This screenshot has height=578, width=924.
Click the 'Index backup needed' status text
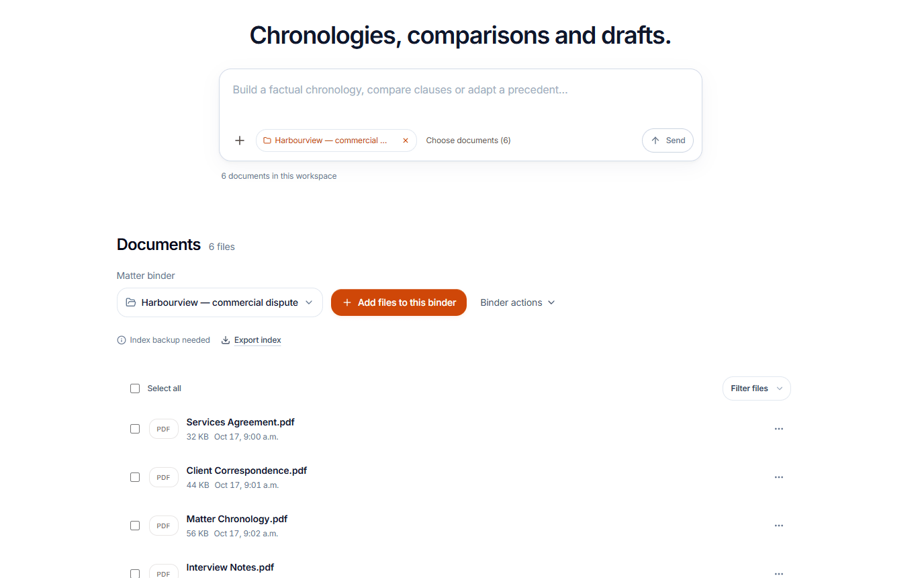click(x=170, y=340)
